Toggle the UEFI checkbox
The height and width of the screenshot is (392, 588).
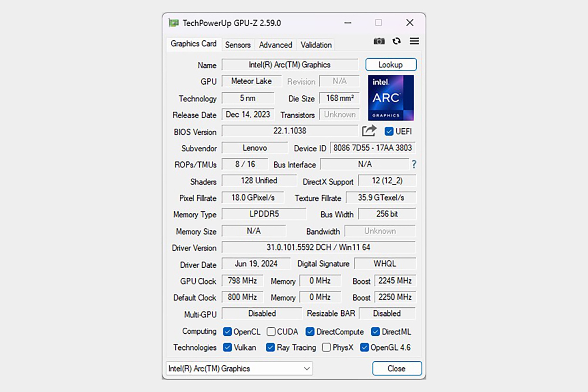pos(389,131)
